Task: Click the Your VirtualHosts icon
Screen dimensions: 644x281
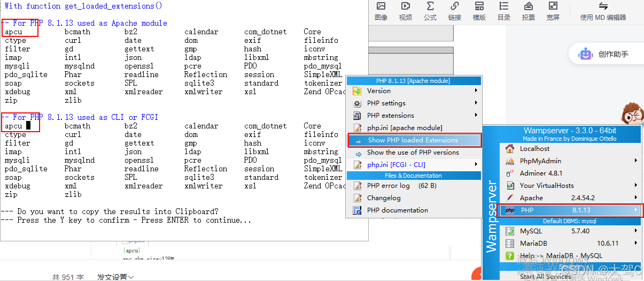Action: pos(510,186)
